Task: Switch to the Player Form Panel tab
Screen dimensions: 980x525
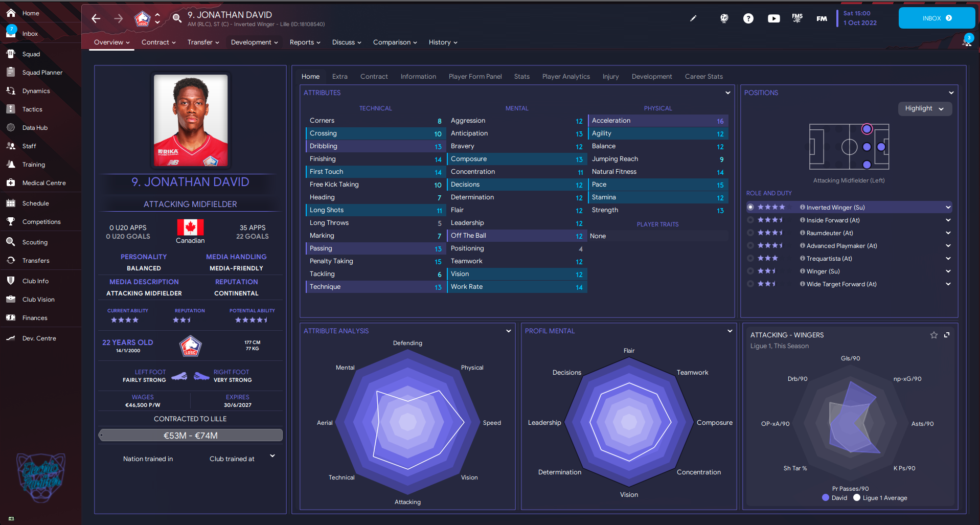Action: [x=475, y=76]
